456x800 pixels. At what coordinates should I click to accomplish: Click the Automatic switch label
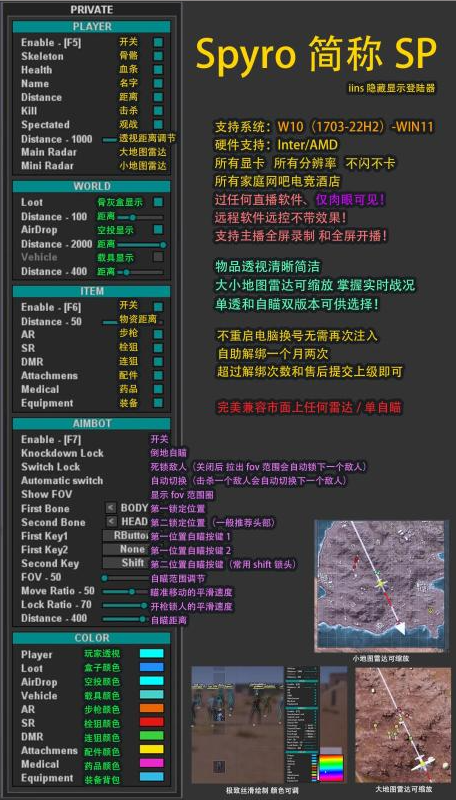[x=62, y=481]
